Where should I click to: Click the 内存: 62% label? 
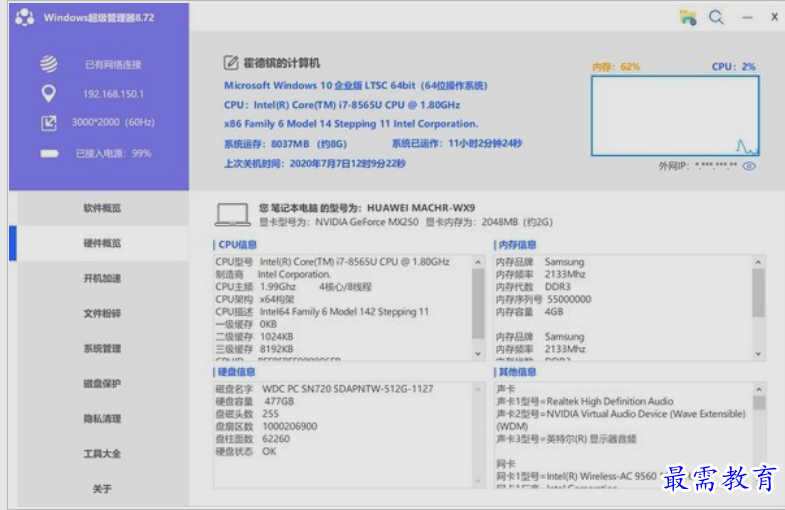click(x=616, y=67)
